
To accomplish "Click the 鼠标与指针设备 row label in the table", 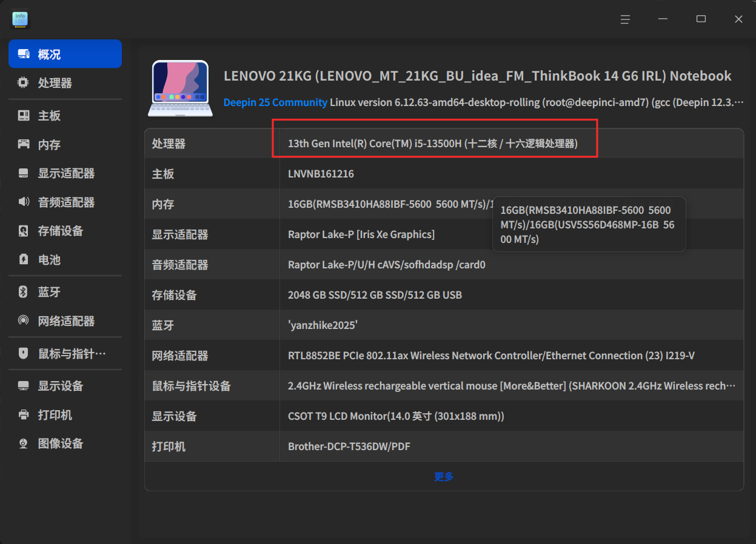I will point(191,386).
